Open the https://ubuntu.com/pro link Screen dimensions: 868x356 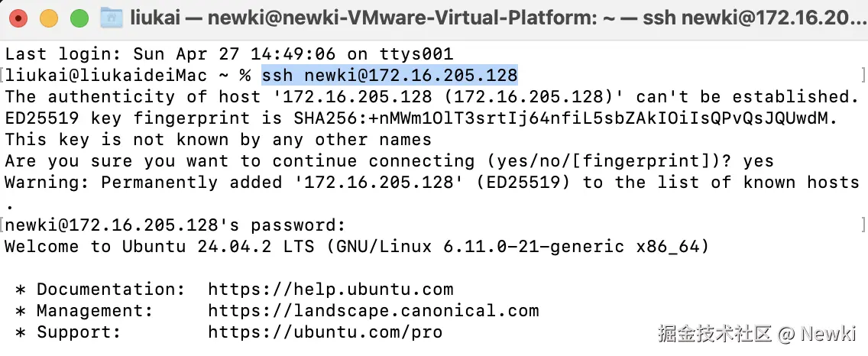[325, 332]
